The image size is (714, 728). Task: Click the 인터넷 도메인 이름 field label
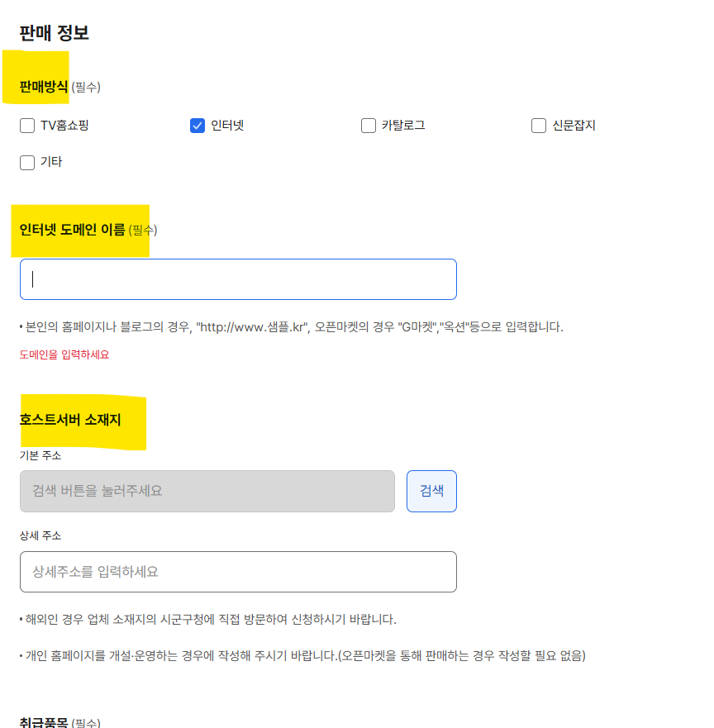pyautogui.click(x=72, y=230)
